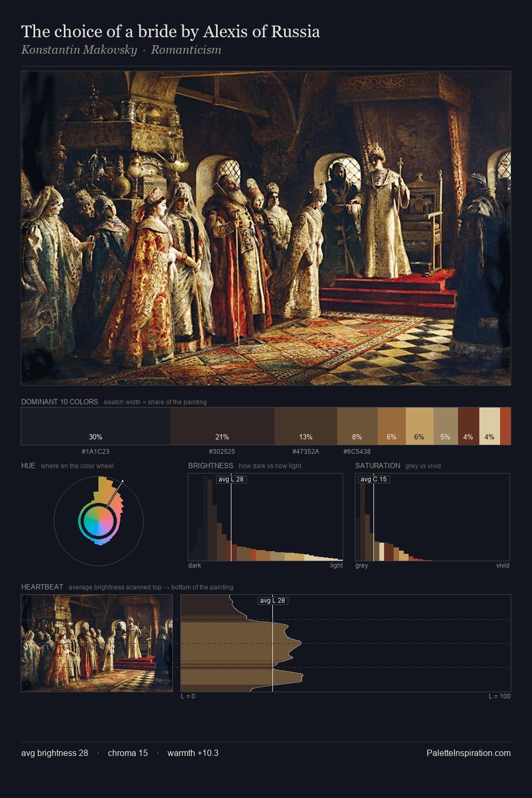The height and width of the screenshot is (798, 532).
Task: Click the heartbeat scan description caption
Action: (x=151, y=587)
